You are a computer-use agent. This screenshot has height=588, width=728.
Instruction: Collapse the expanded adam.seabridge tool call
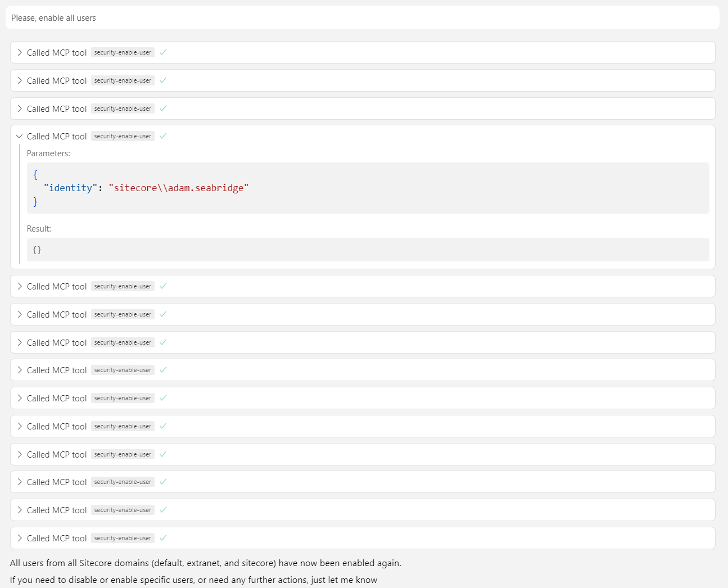[20, 137]
